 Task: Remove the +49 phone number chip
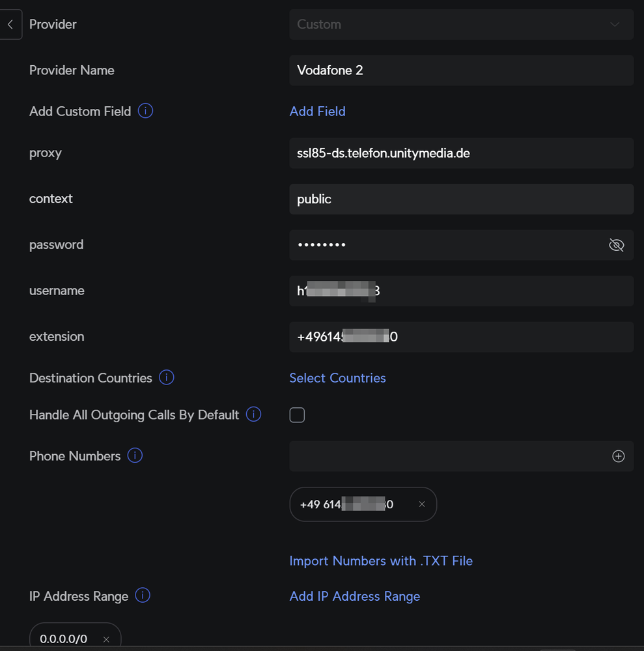tap(421, 504)
